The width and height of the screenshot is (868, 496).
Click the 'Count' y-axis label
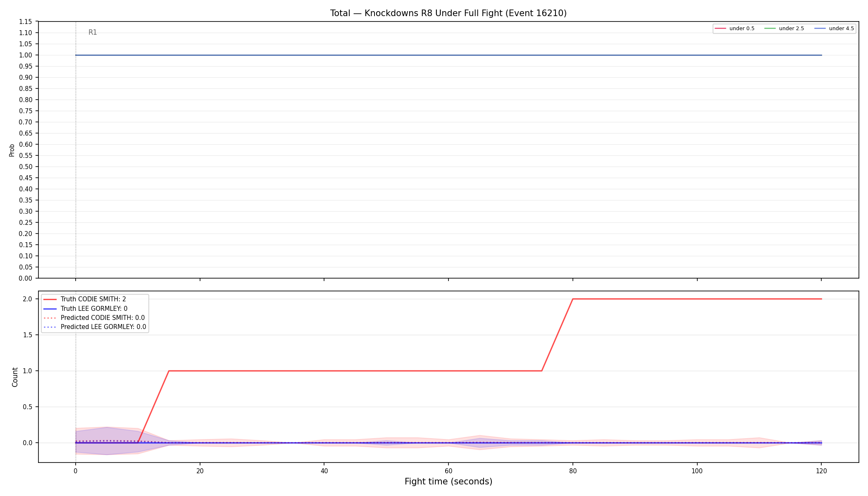tap(15, 377)
